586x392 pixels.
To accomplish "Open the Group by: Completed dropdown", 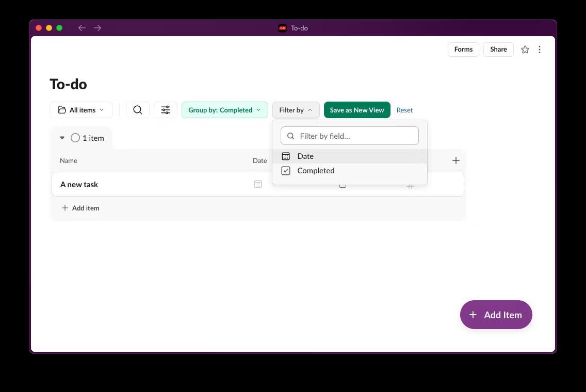I will click(x=224, y=109).
